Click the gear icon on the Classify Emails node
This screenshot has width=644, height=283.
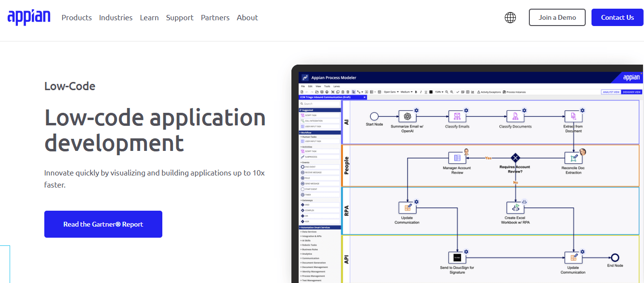[x=466, y=110]
